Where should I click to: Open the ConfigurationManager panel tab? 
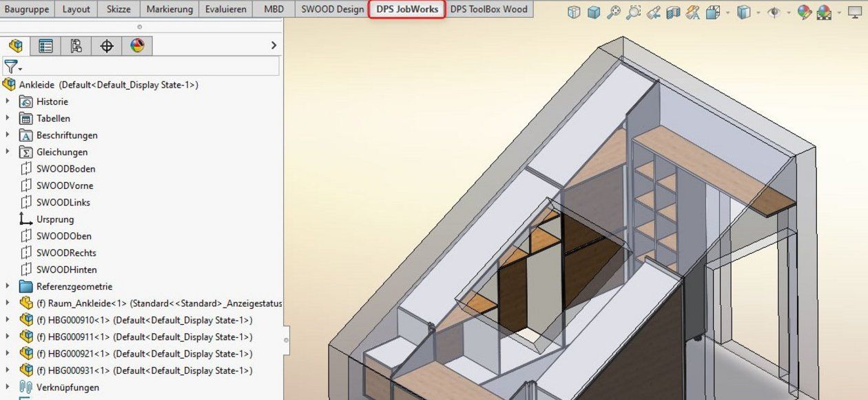coord(76,46)
